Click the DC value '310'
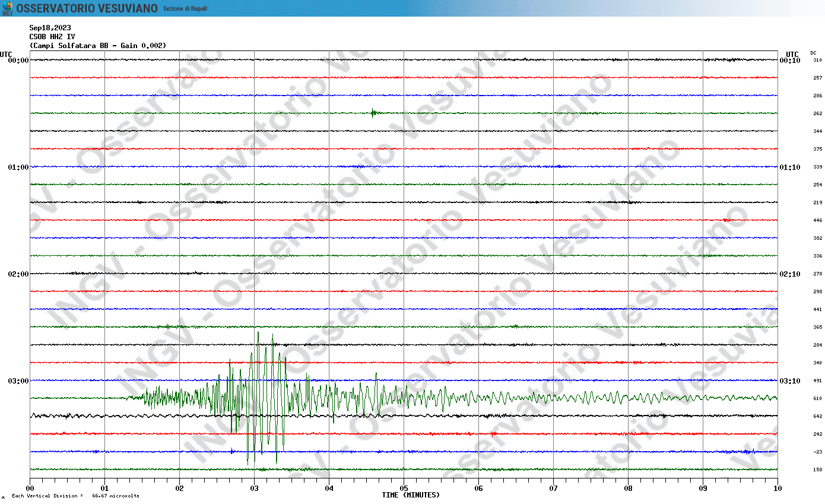 click(x=817, y=60)
